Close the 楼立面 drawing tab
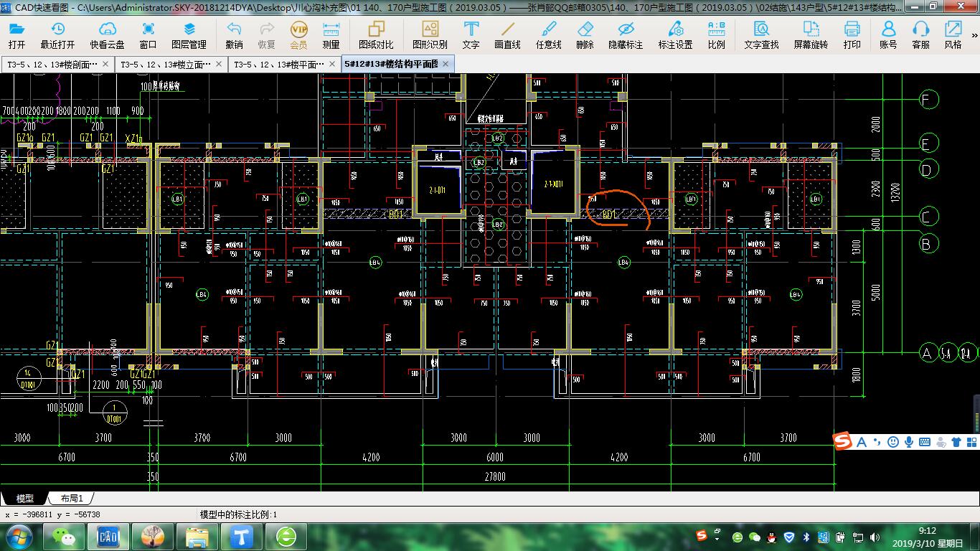The image size is (980, 551). [219, 64]
